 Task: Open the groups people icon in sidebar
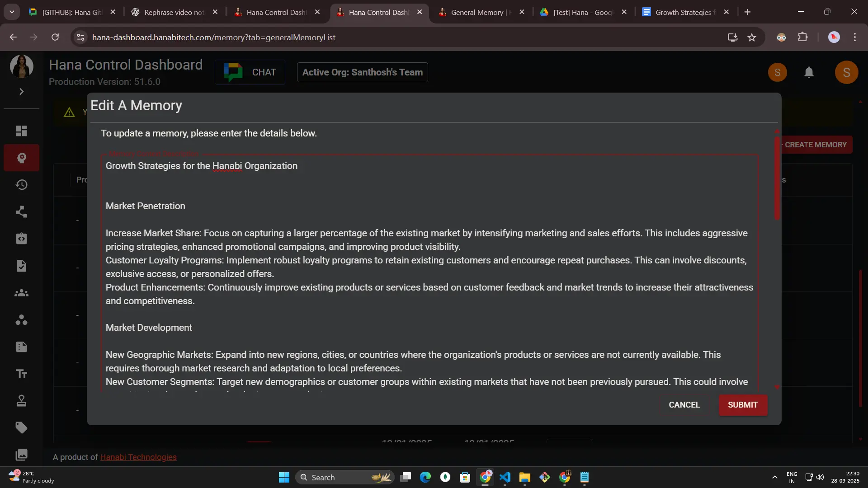point(21,293)
